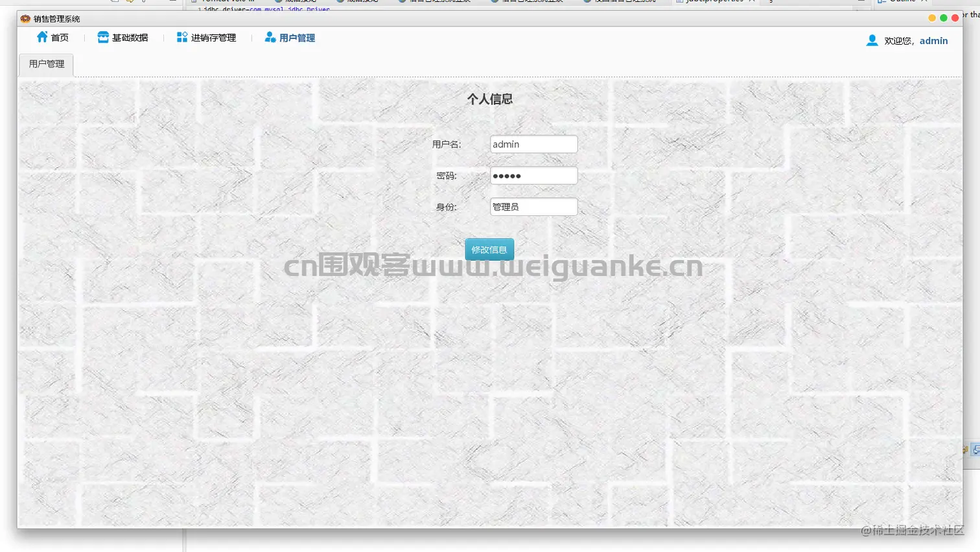Click the 密码: label

tap(447, 175)
